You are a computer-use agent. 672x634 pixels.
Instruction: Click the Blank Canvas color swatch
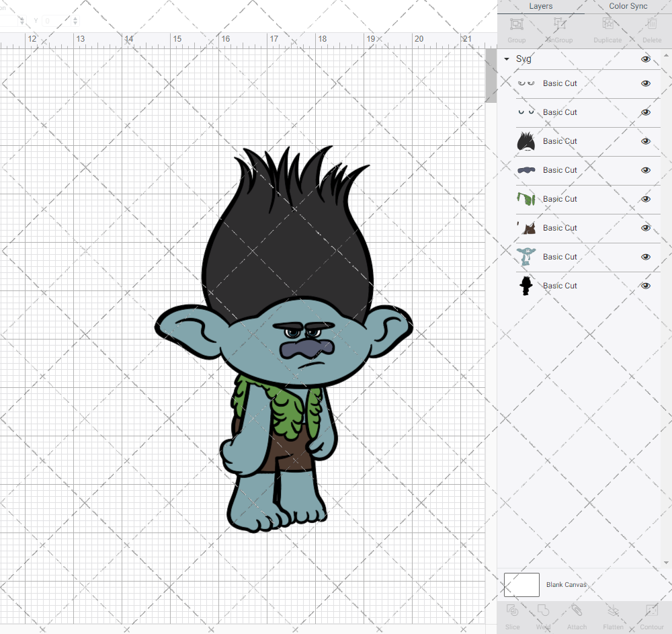[521, 585]
